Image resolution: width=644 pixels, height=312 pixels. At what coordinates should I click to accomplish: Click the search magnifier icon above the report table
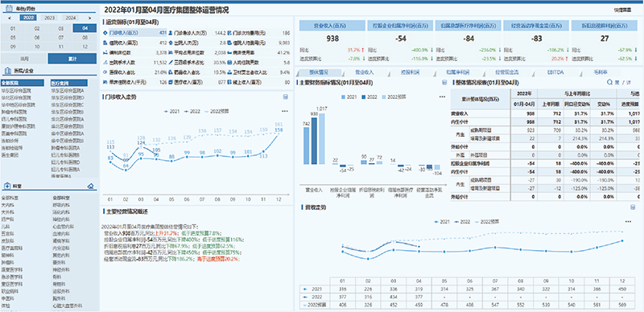(610, 83)
